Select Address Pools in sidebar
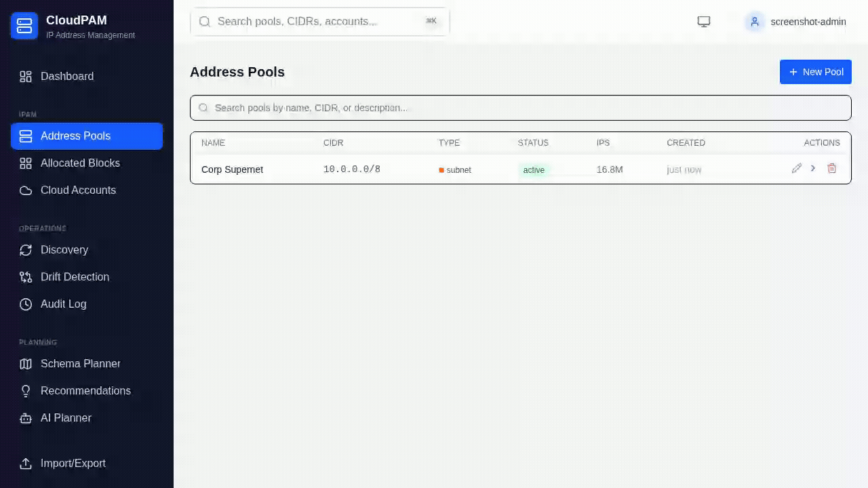The height and width of the screenshot is (488, 868). [87, 136]
